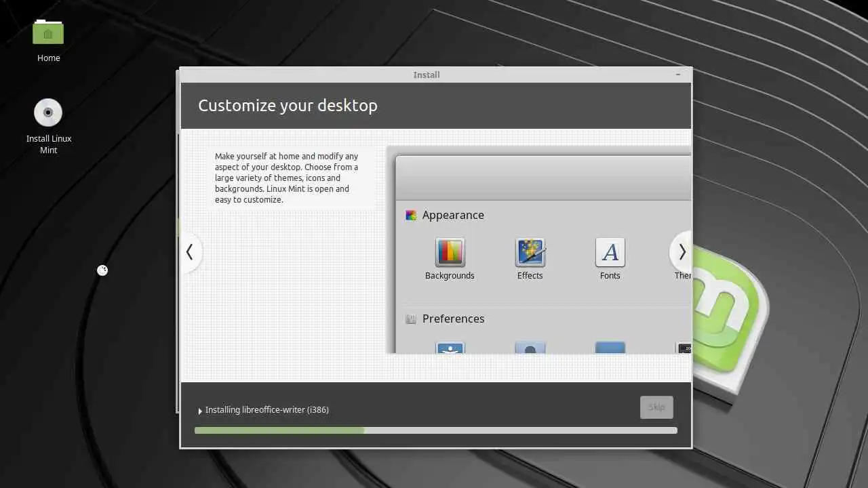Click the 'Backgrounds' label
Screen dimensions: 868x488
[x=450, y=276]
